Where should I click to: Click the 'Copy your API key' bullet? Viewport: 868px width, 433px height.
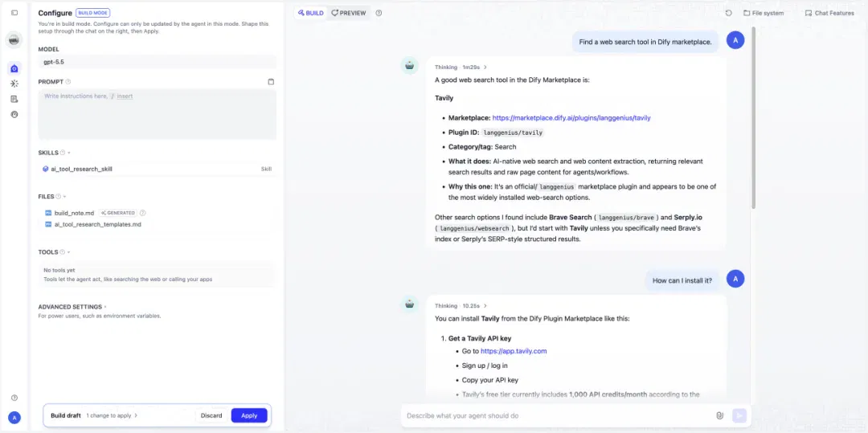tap(490, 380)
